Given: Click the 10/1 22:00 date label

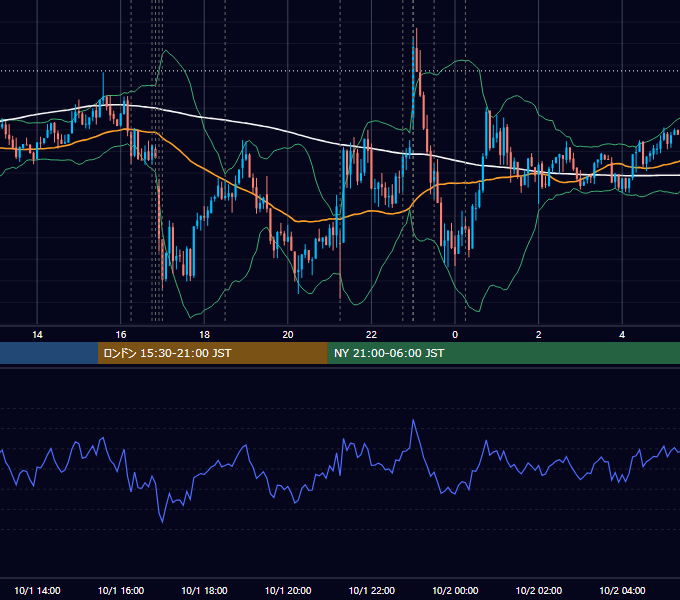Looking at the screenshot, I should [x=372, y=590].
